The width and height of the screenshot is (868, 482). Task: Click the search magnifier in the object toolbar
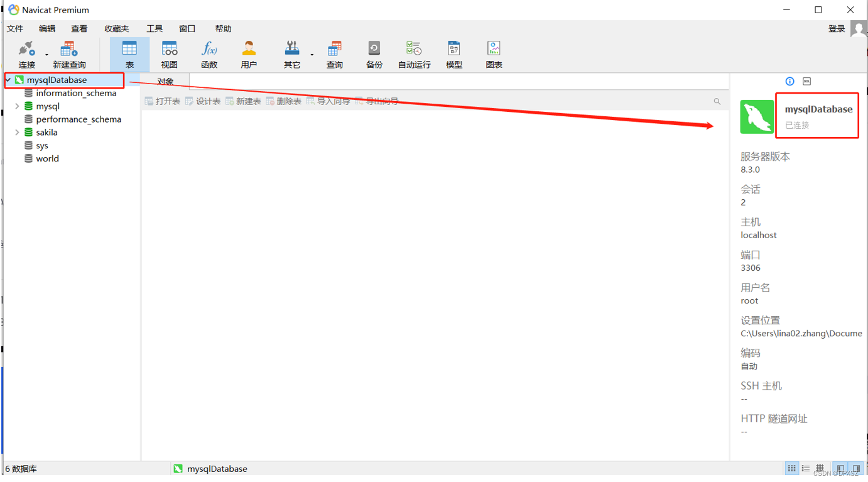(x=717, y=101)
